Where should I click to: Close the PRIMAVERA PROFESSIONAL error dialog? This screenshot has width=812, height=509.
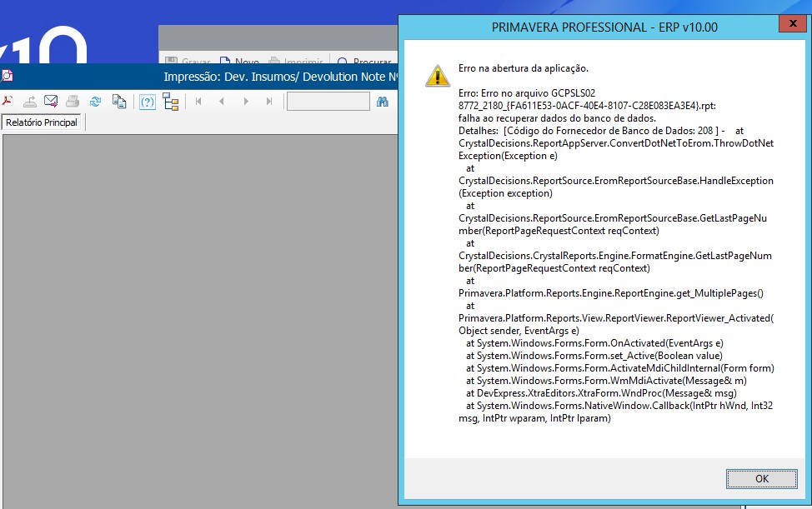pyautogui.click(x=790, y=26)
